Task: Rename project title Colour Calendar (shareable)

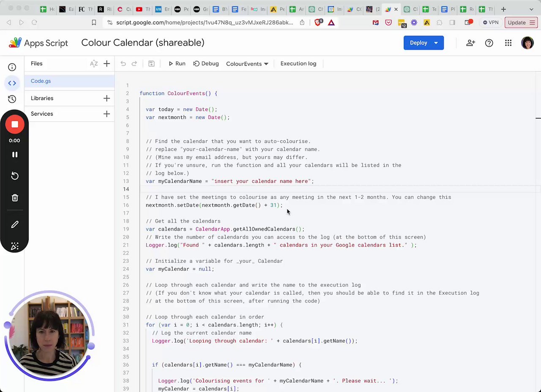Action: coord(142,43)
